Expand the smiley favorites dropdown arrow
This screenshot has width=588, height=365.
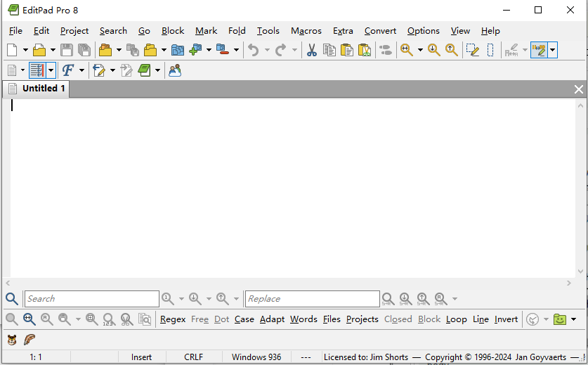[x=573, y=319]
